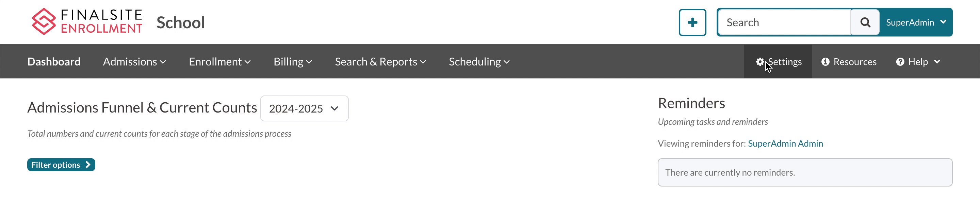The width and height of the screenshot is (980, 208).
Task: Click the Finalsite Enrollment logo
Action: click(87, 22)
